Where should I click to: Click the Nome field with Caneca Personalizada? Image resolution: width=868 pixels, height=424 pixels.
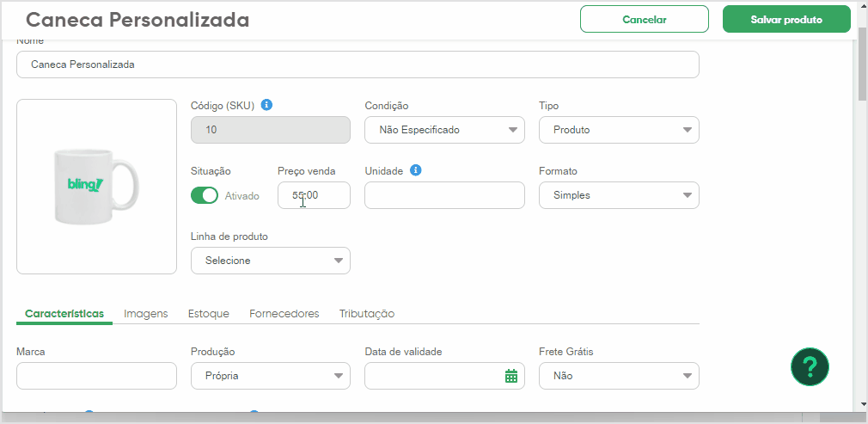(358, 65)
